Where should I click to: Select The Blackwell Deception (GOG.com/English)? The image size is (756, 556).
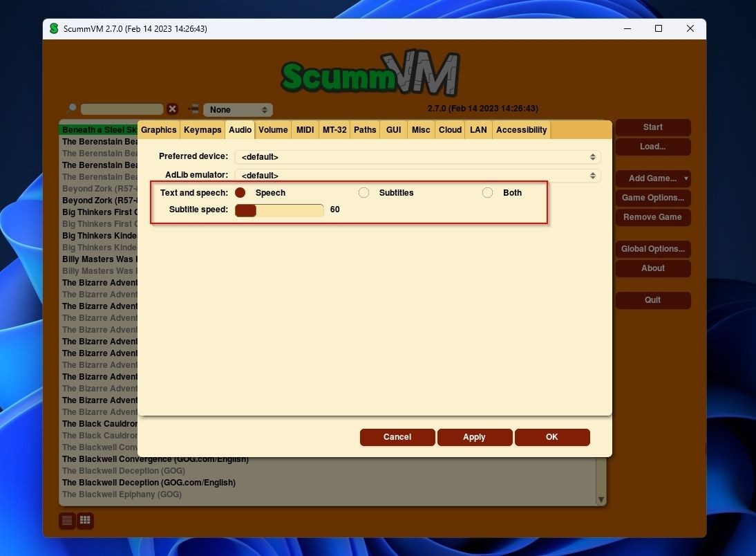(149, 483)
